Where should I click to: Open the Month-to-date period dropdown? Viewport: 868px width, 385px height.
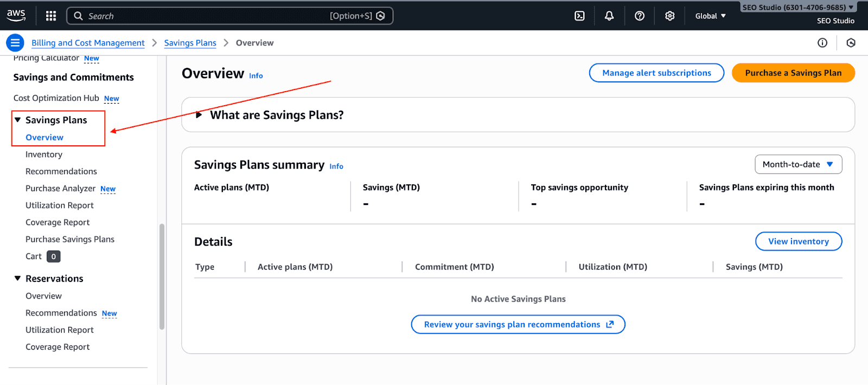pyautogui.click(x=798, y=164)
